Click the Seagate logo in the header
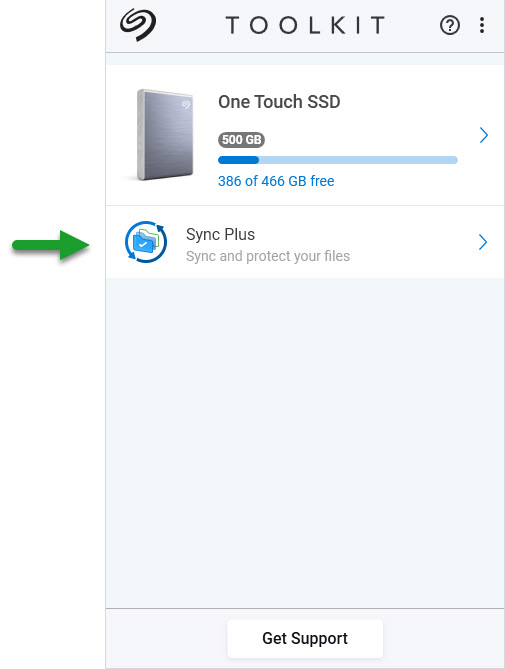Image resolution: width=505 pixels, height=669 pixels. (x=138, y=25)
